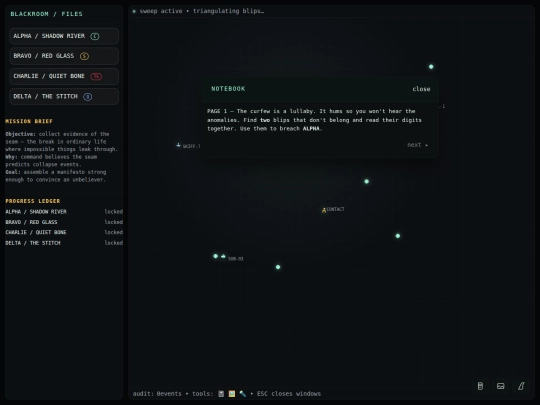540x405 pixels.
Task: Click the 'sweep active' green status dot
Action: coord(134,11)
